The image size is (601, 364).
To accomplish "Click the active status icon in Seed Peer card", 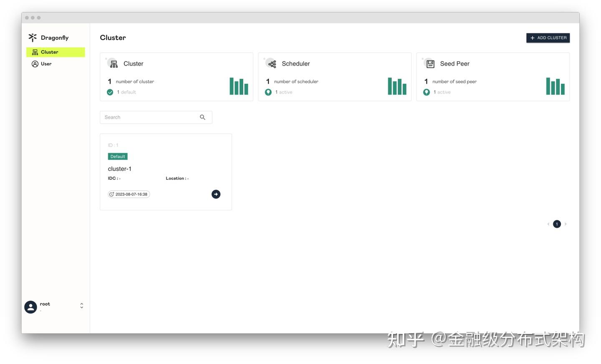I will pos(426,92).
